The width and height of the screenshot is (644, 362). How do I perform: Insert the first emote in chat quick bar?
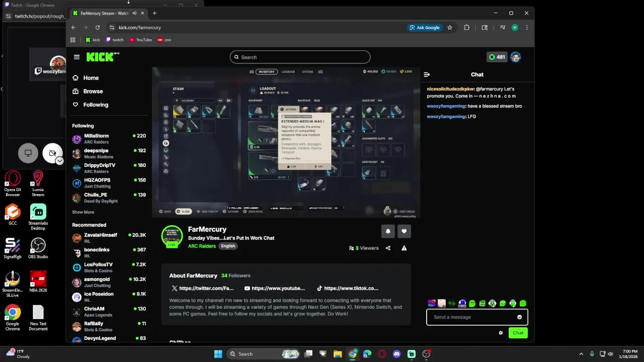[432, 303]
